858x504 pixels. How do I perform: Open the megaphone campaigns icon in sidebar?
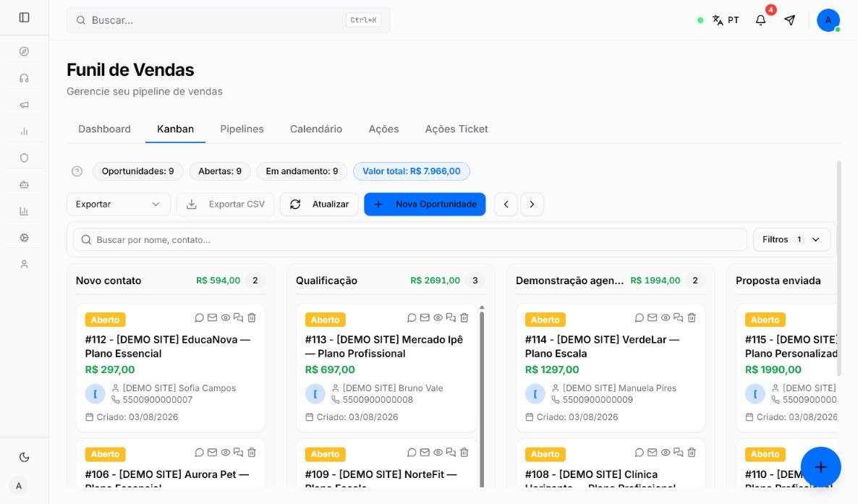tap(24, 105)
